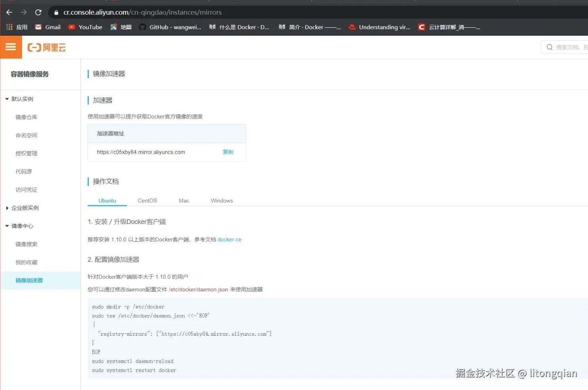This screenshot has height=390, width=588.
Task: Open 命名空间 in the sidebar
Action: [x=26, y=135]
